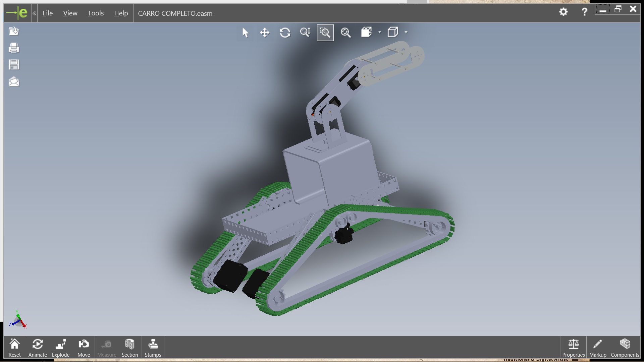644x362 pixels.
Task: Toggle the Zoom to Area tool
Action: click(325, 33)
